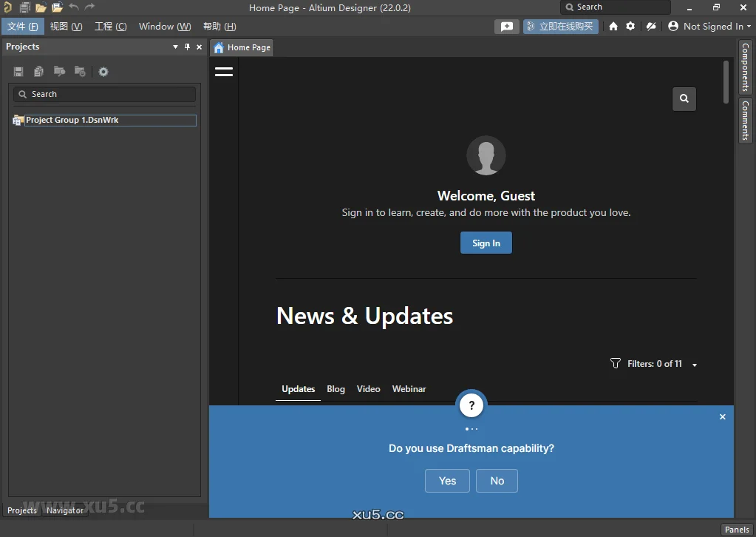Expand the Not Signed In account dropdown
This screenshot has width=756, height=537.
(x=709, y=27)
